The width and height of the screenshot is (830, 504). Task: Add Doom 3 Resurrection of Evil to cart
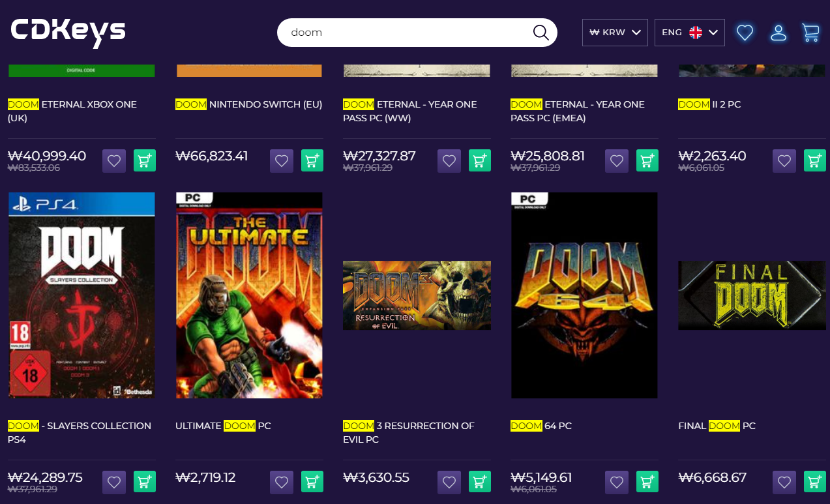coord(480,482)
